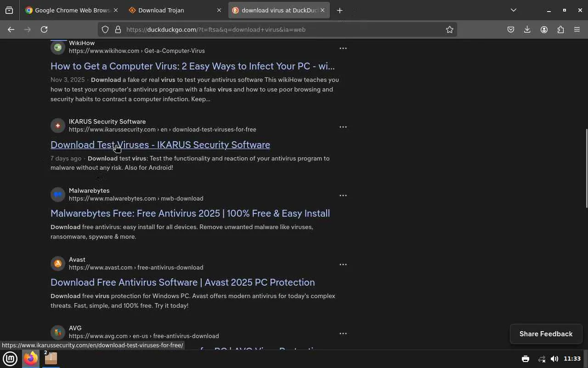Click the avg.com free-antivirus-download URL
Image resolution: width=588 pixels, height=368 pixels.
tap(144, 336)
